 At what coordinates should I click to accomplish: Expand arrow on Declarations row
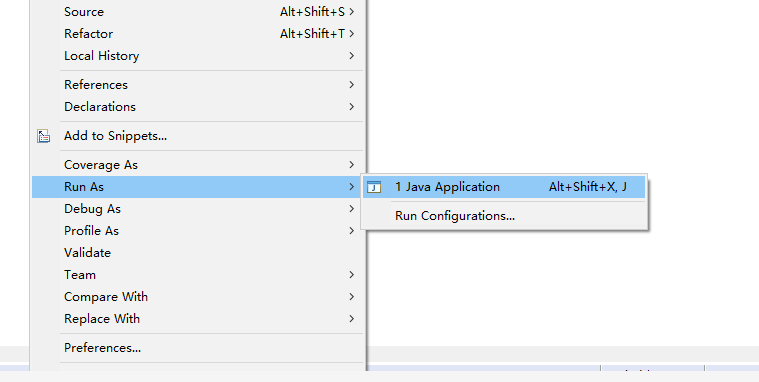click(x=352, y=107)
